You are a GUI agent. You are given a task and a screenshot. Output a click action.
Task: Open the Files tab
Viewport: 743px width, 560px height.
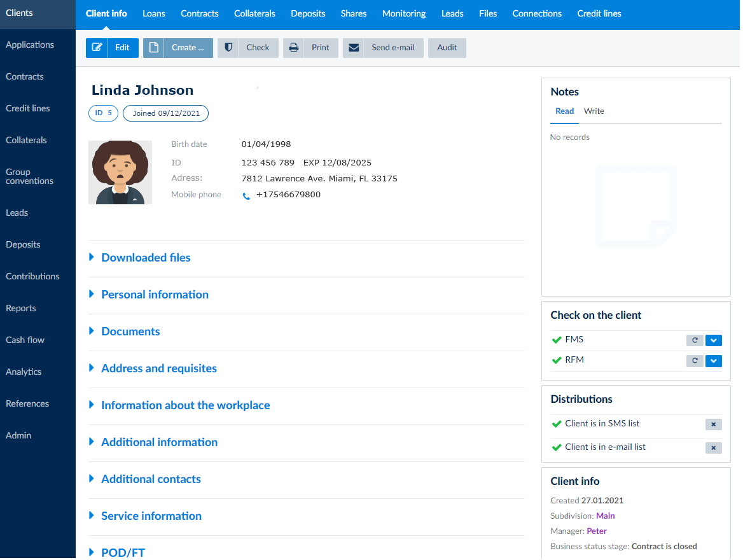click(488, 14)
